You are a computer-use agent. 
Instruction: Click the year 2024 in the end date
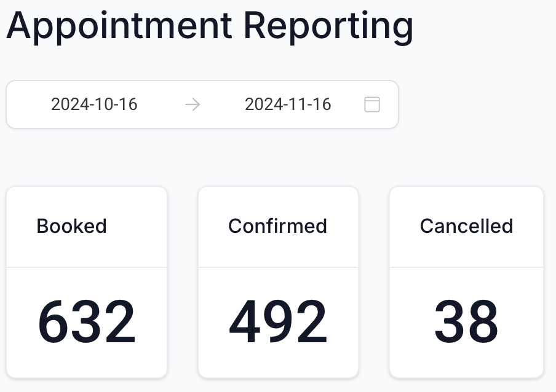tap(263, 104)
